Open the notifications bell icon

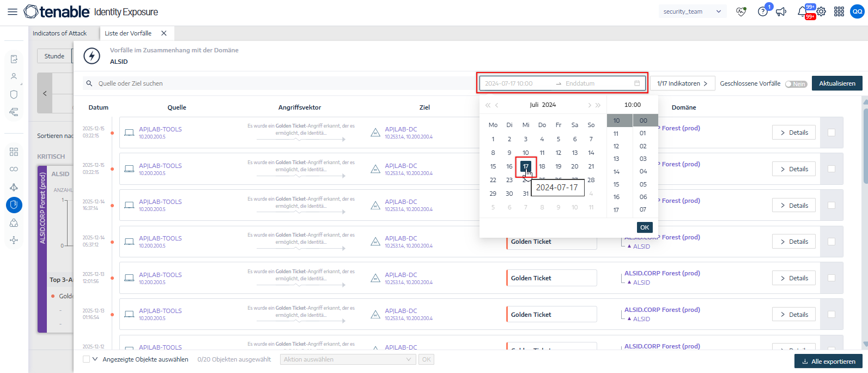click(802, 11)
